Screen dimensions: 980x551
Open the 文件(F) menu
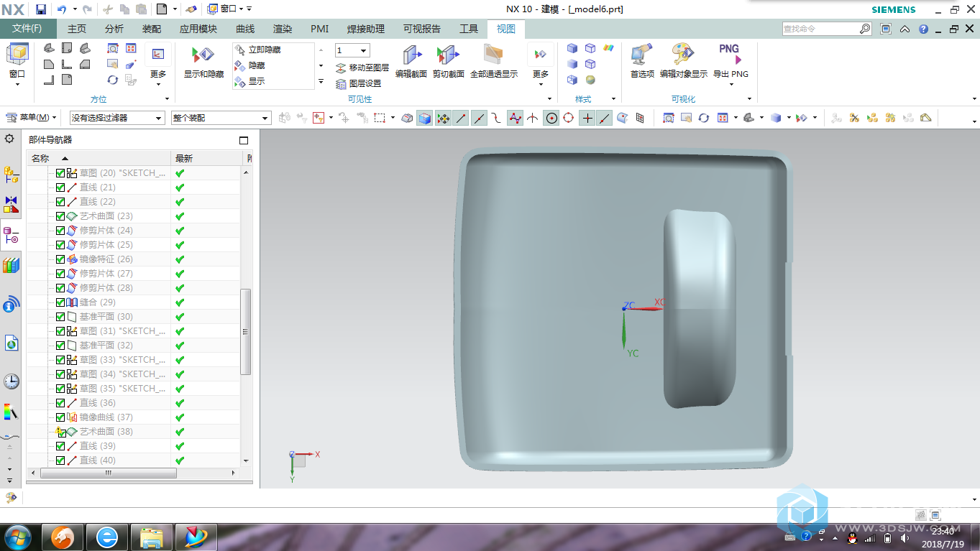tap(27, 29)
